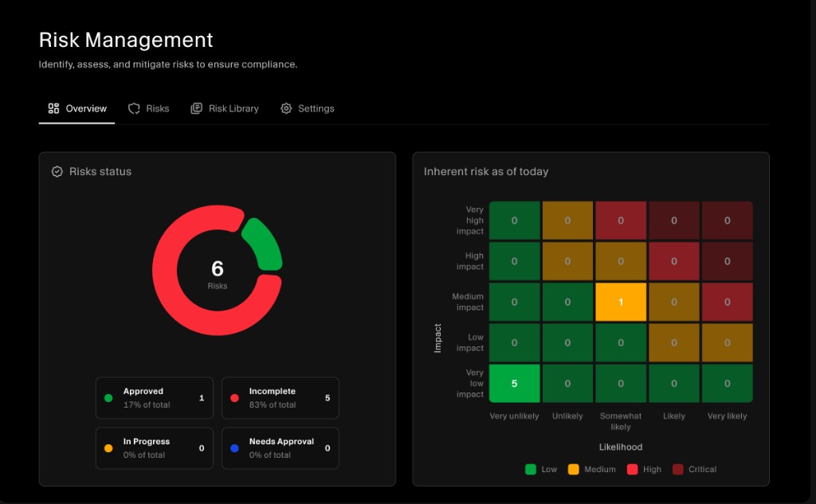
Task: Click the Low impact, Likely cell
Action: [674, 342]
